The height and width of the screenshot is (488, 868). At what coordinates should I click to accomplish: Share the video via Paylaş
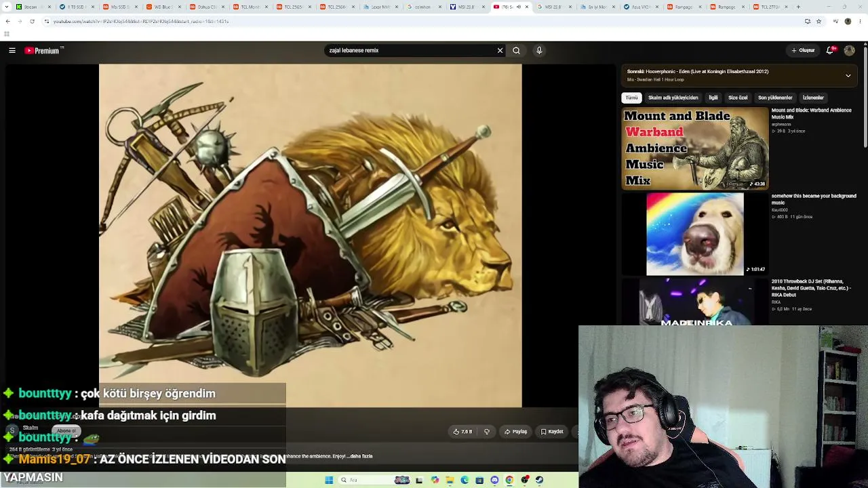pos(515,431)
